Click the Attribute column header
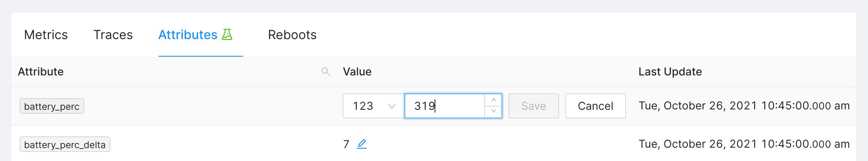This screenshot has width=868, height=161. 41,72
